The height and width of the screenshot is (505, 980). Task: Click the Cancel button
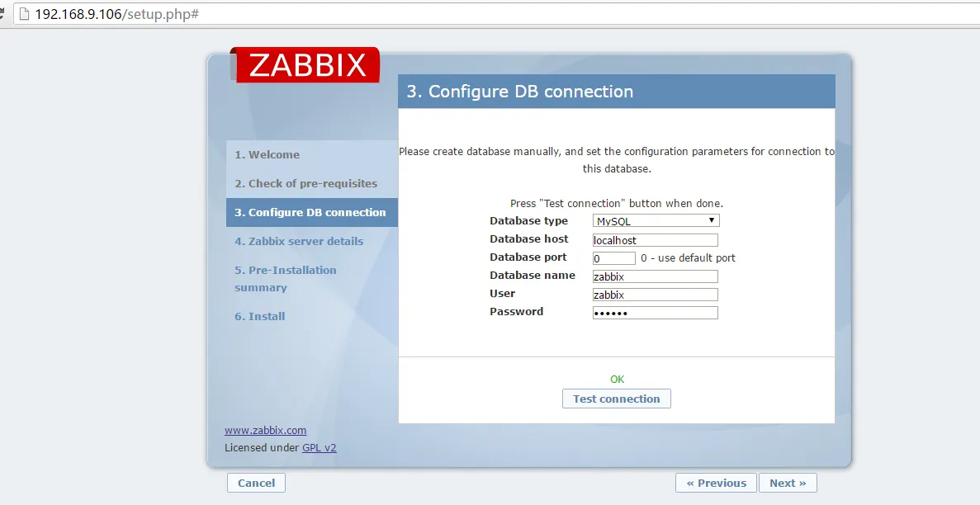click(256, 483)
